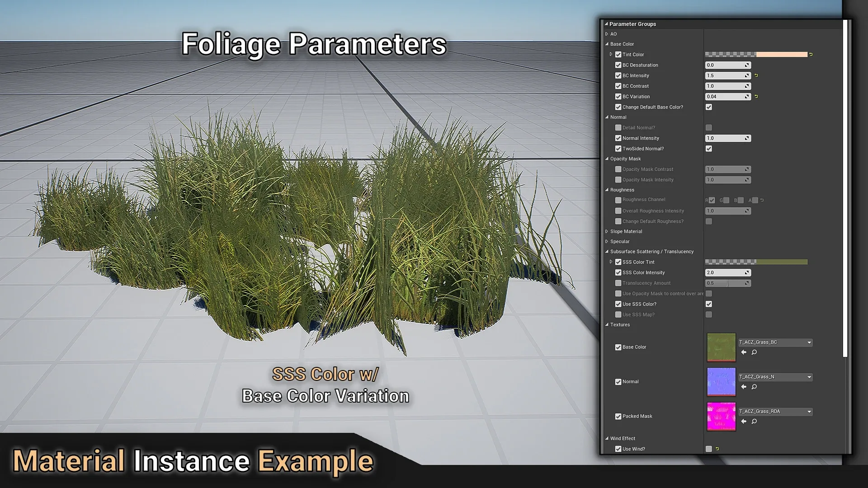This screenshot has height=488, width=868.
Task: Toggle the BC Desaturation override checkbox
Action: pyautogui.click(x=618, y=65)
